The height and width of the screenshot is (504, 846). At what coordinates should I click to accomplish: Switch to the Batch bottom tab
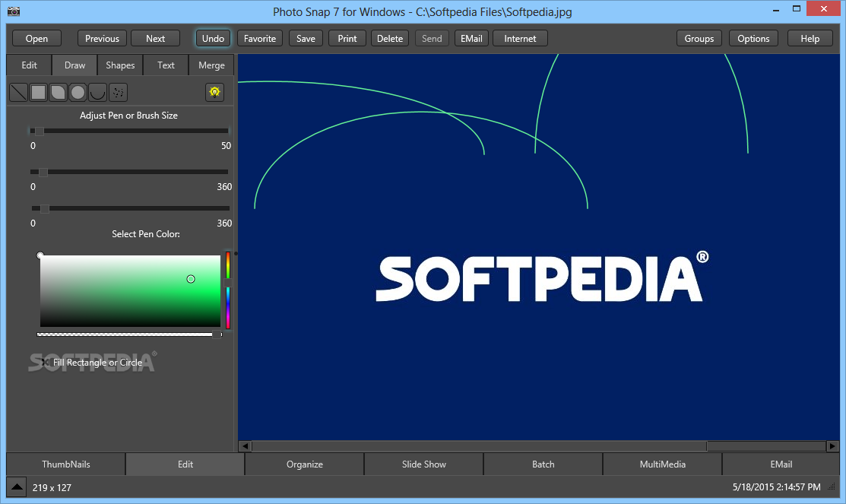coord(543,464)
